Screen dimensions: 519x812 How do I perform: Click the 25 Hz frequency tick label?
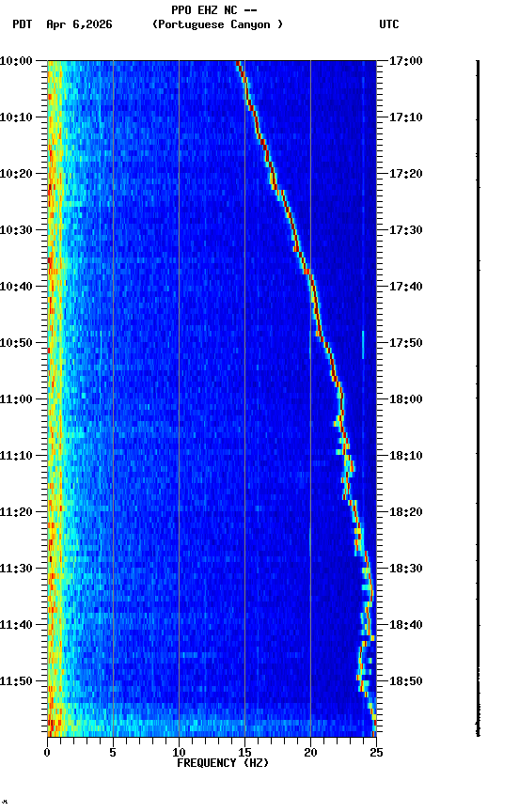tap(376, 753)
